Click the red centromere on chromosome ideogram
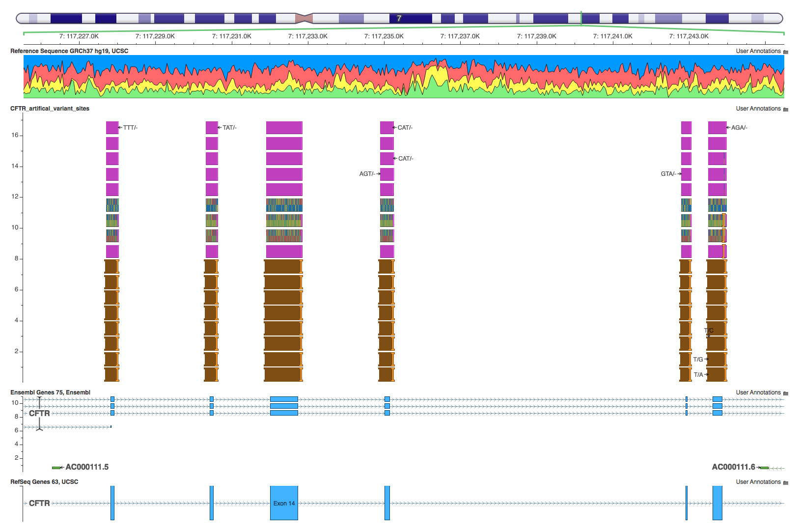 pyautogui.click(x=304, y=19)
